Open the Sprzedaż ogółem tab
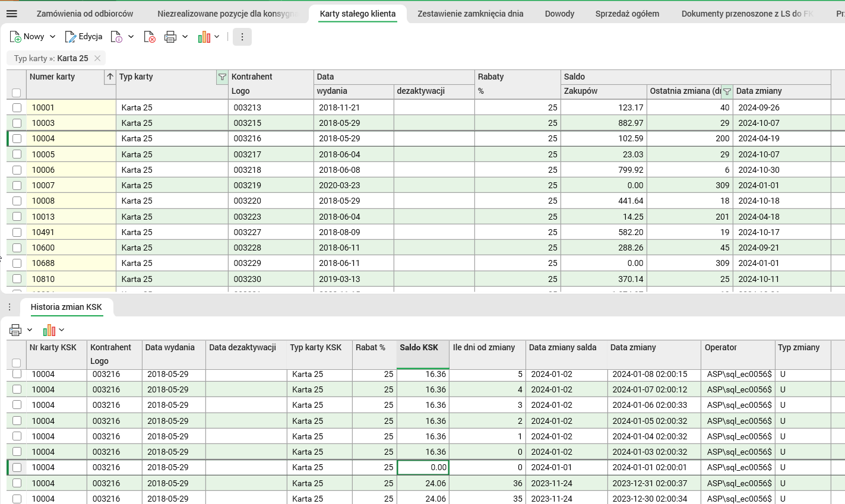845x504 pixels. tap(627, 14)
